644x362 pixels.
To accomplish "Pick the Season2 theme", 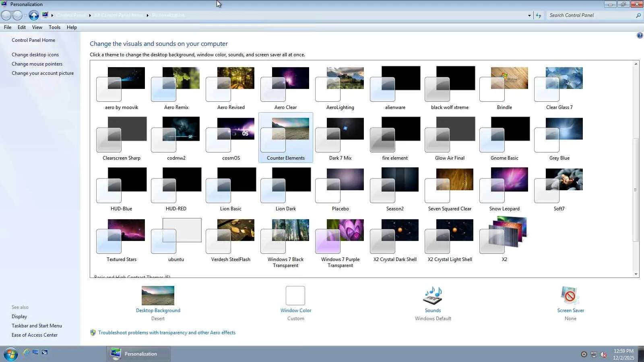I will [x=395, y=189].
